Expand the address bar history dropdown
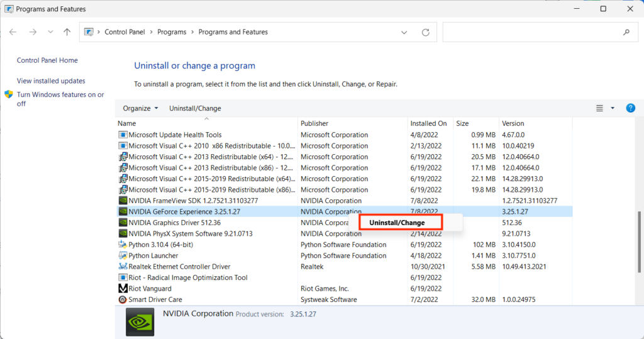This screenshot has width=644, height=339. pos(404,32)
